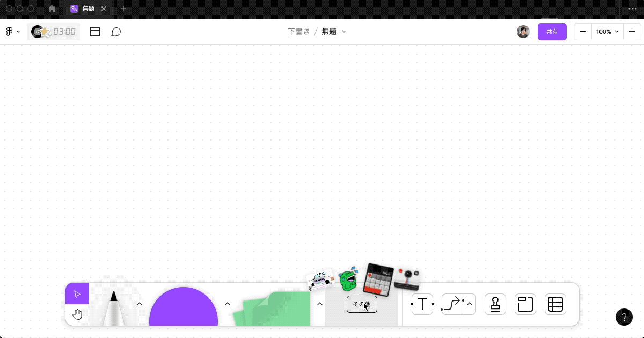The image size is (644, 338).
Task: Select the cursor selection tool
Action: coord(77,293)
